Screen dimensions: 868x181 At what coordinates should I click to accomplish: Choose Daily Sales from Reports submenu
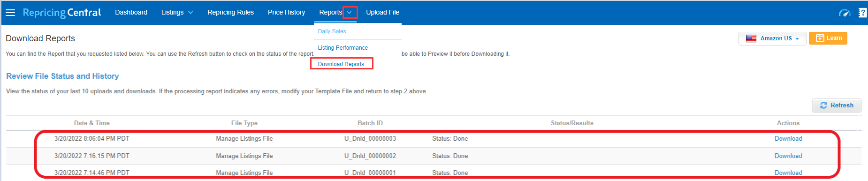click(332, 31)
